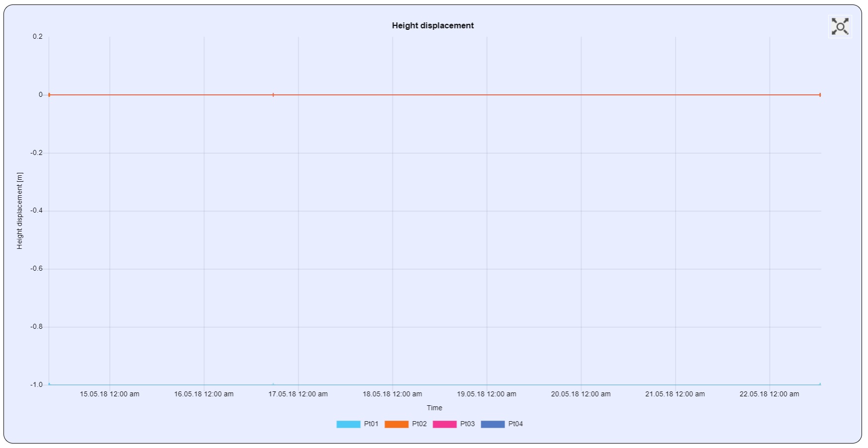The height and width of the screenshot is (448, 868).
Task: Click the Pt02 legend label
Action: pos(419,424)
